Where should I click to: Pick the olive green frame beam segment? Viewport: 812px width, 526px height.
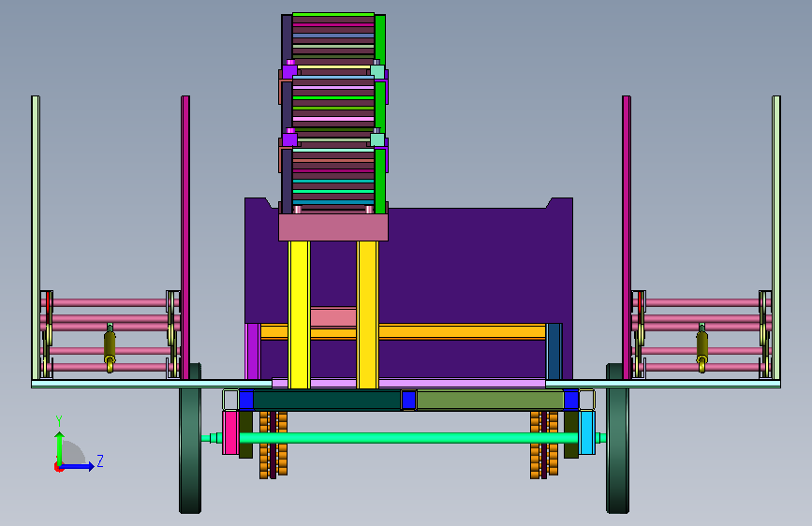(x=490, y=401)
